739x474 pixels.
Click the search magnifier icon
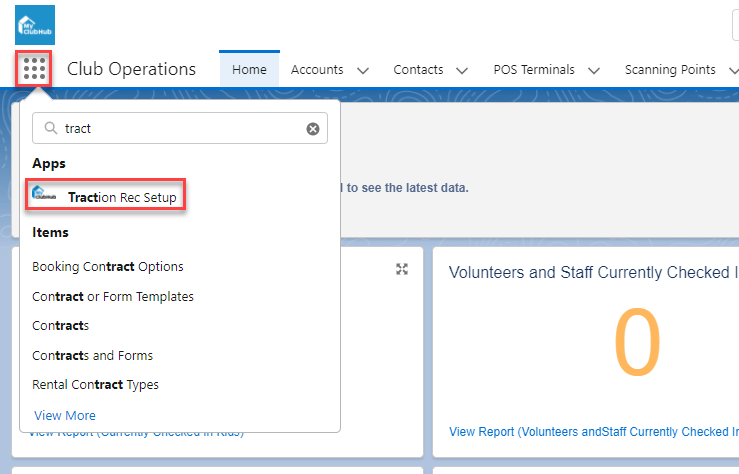pos(50,129)
